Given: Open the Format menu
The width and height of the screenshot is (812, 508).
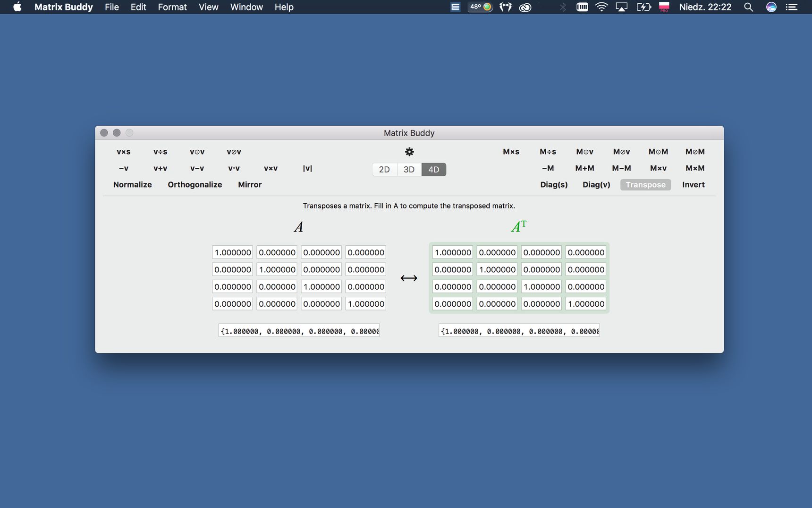Looking at the screenshot, I should [x=172, y=7].
